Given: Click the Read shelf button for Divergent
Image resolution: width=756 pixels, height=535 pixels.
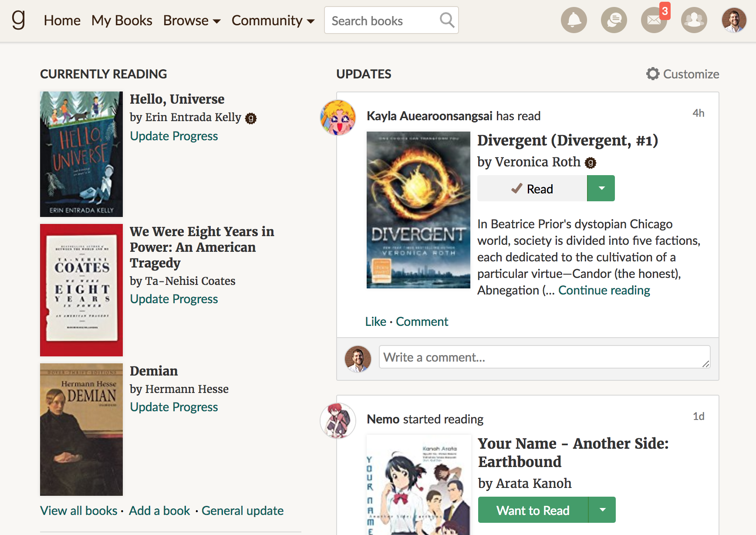Looking at the screenshot, I should pos(532,188).
